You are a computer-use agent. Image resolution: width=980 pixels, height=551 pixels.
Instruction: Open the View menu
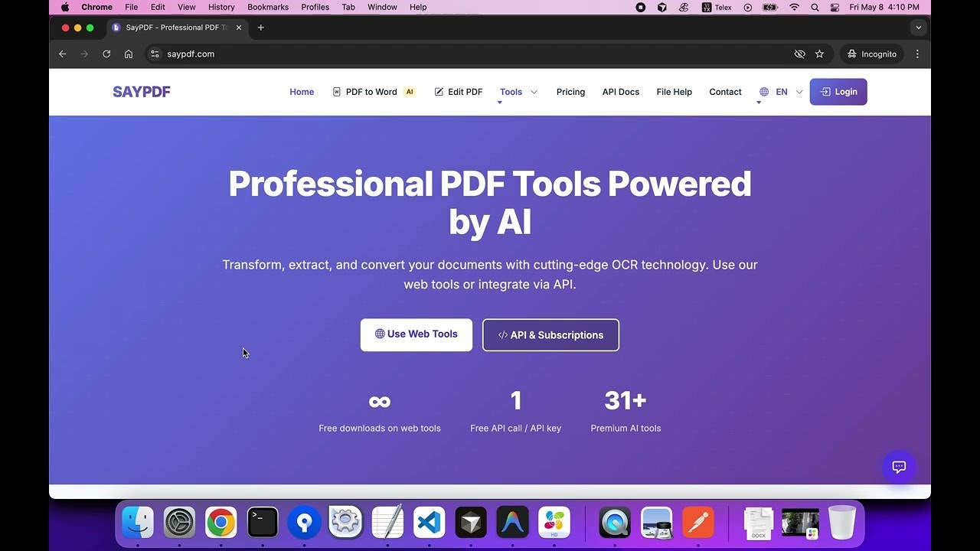click(x=187, y=7)
